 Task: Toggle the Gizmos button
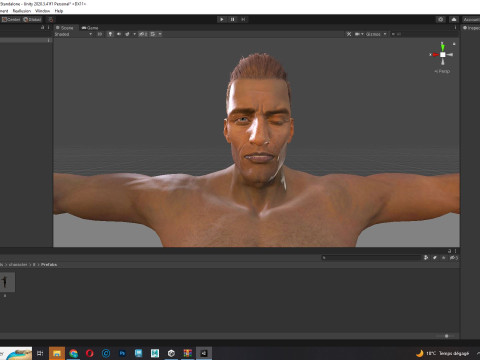point(373,34)
